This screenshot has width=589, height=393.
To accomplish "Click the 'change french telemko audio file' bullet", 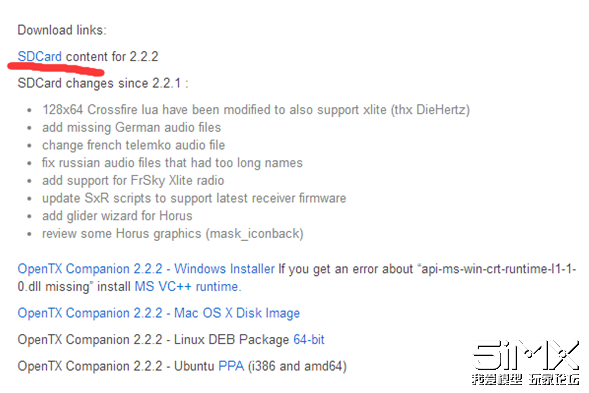I will coord(133,145).
